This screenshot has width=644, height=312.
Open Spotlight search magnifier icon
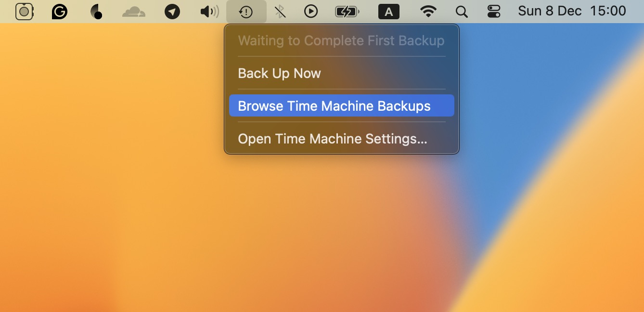(x=462, y=12)
